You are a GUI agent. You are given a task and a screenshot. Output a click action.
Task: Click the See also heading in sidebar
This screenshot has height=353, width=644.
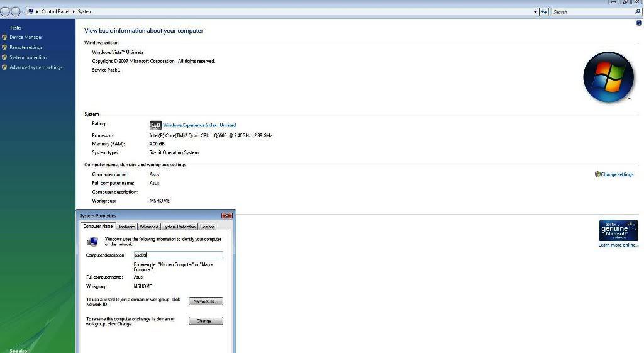[x=18, y=350]
